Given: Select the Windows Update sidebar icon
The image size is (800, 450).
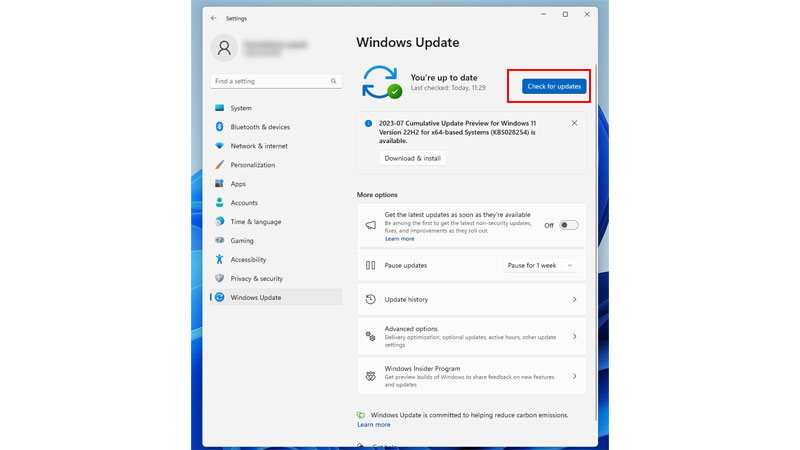Looking at the screenshot, I should click(x=219, y=297).
